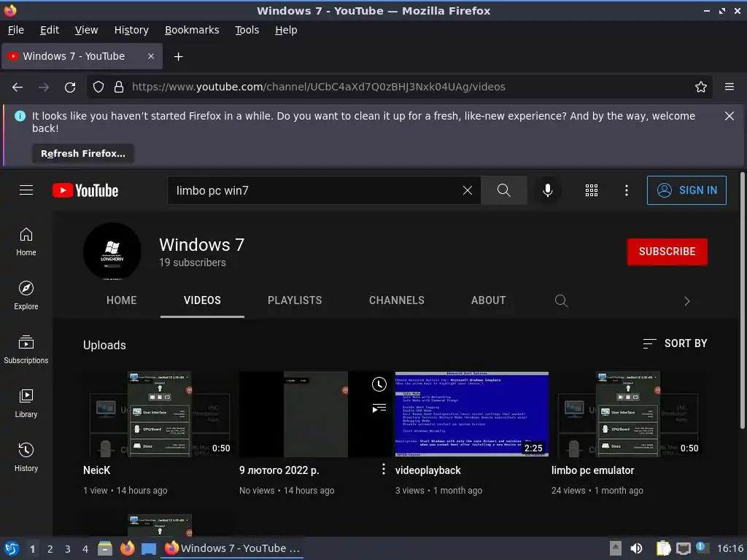Open the SORT BY dropdown
Image resolution: width=747 pixels, height=560 pixels.
pyautogui.click(x=675, y=343)
